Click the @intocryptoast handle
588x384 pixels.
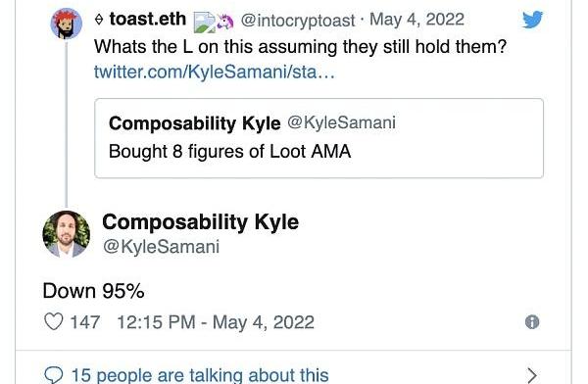tap(298, 21)
